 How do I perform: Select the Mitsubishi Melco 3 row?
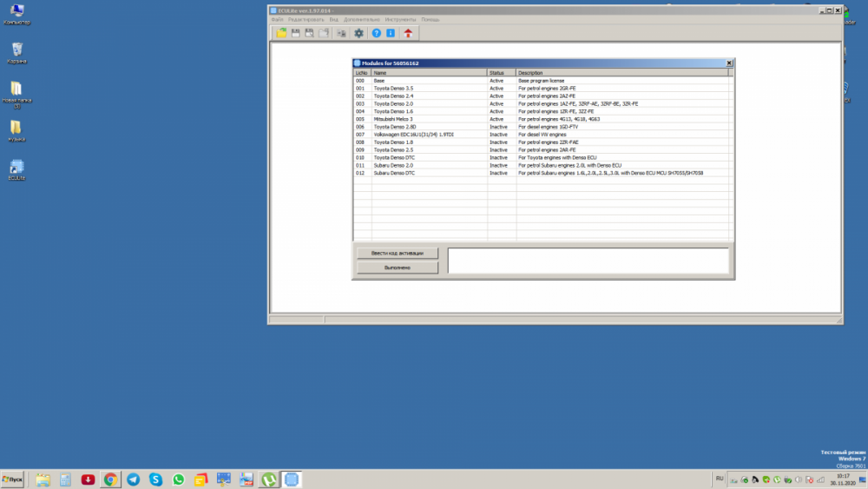coord(542,119)
